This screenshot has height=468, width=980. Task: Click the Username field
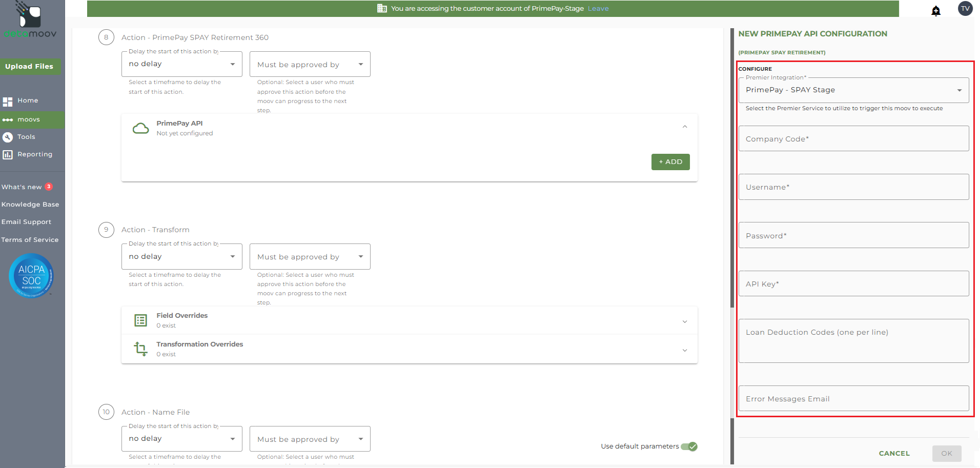853,187
